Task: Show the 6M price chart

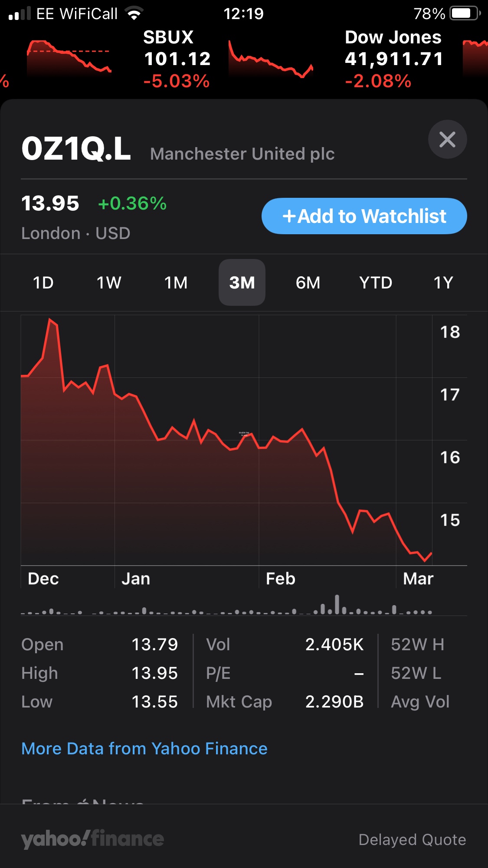Action: (x=308, y=283)
